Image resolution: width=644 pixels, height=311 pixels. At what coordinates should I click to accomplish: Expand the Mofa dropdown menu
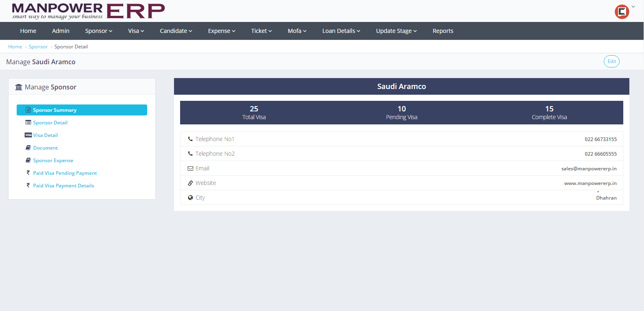pos(297,31)
